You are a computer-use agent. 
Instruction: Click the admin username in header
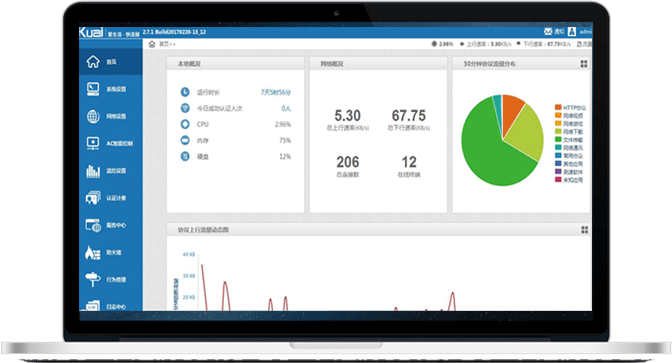(x=585, y=32)
